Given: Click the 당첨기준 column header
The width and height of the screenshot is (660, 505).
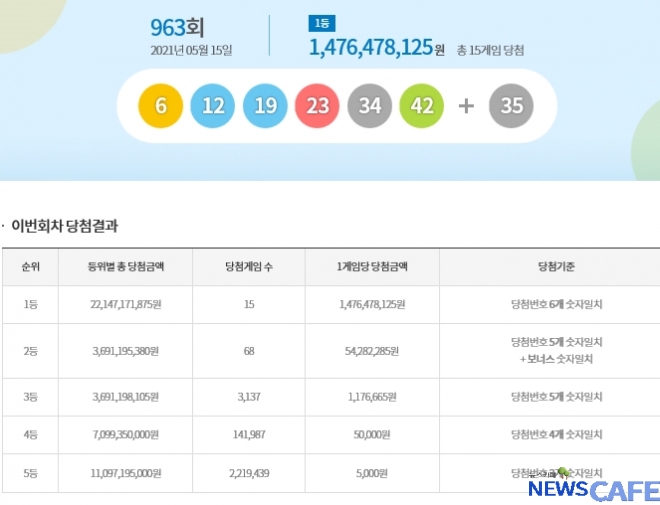Looking at the screenshot, I should pyautogui.click(x=556, y=267).
